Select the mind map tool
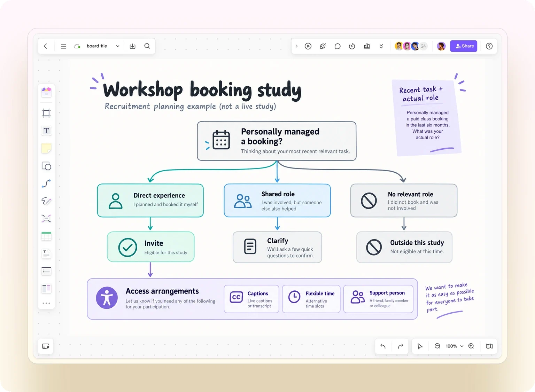The image size is (535, 392). click(x=46, y=219)
